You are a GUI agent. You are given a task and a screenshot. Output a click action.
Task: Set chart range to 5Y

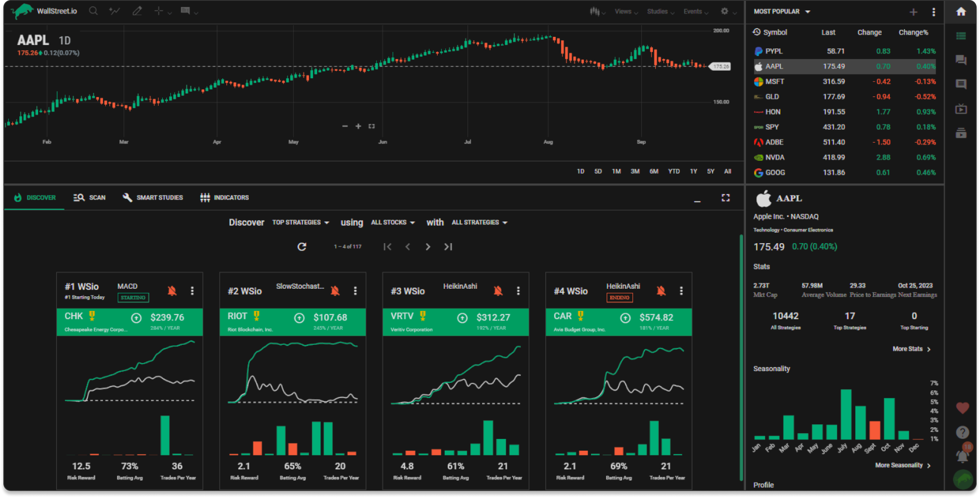pyautogui.click(x=711, y=171)
